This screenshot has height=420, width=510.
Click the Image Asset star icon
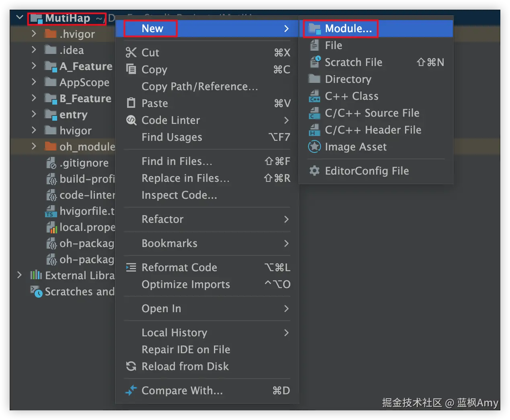click(x=314, y=147)
